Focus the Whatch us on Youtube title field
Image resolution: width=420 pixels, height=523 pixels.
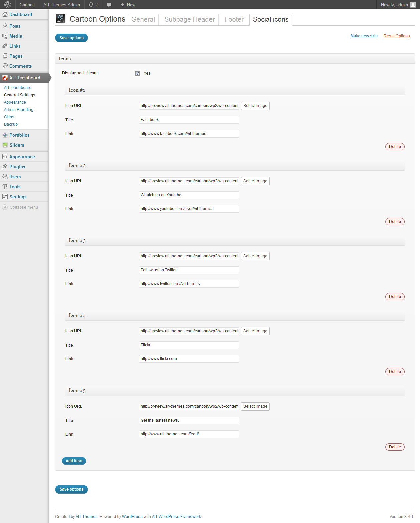(189, 195)
